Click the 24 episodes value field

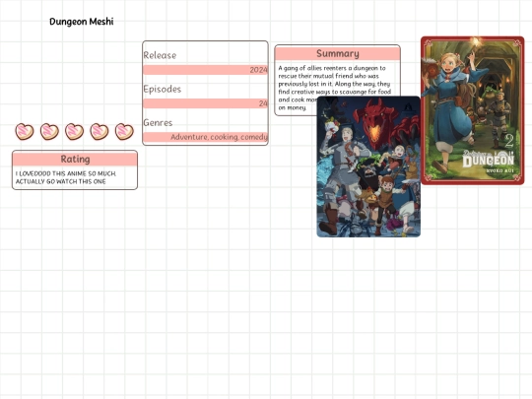pyautogui.click(x=205, y=103)
